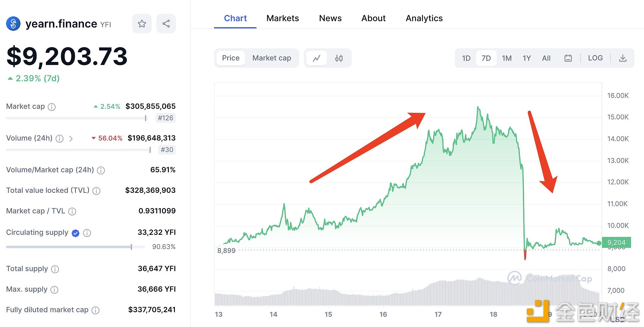Viewport: 644px width, 327px height.
Task: Show info for Volume/Market cap (24h)
Action: coord(101,170)
